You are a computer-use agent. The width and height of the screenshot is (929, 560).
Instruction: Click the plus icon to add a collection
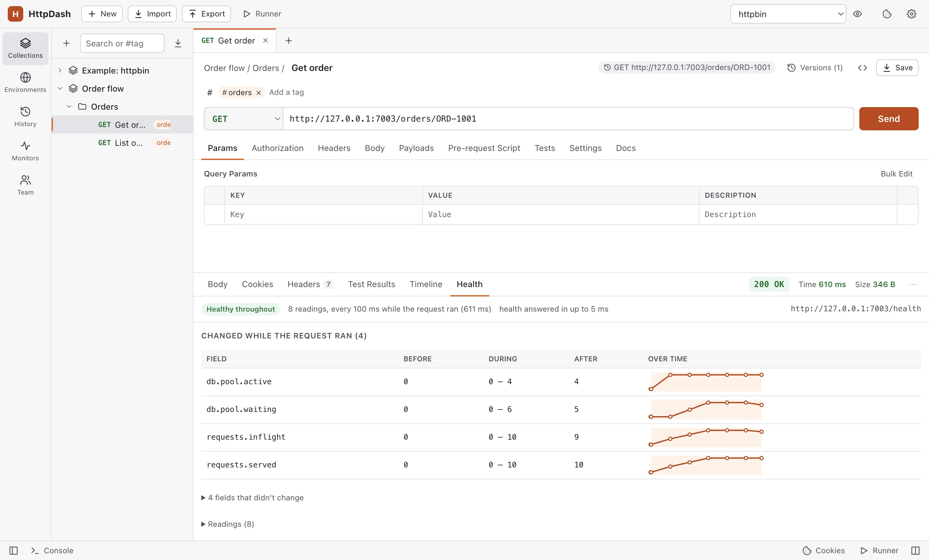(66, 43)
